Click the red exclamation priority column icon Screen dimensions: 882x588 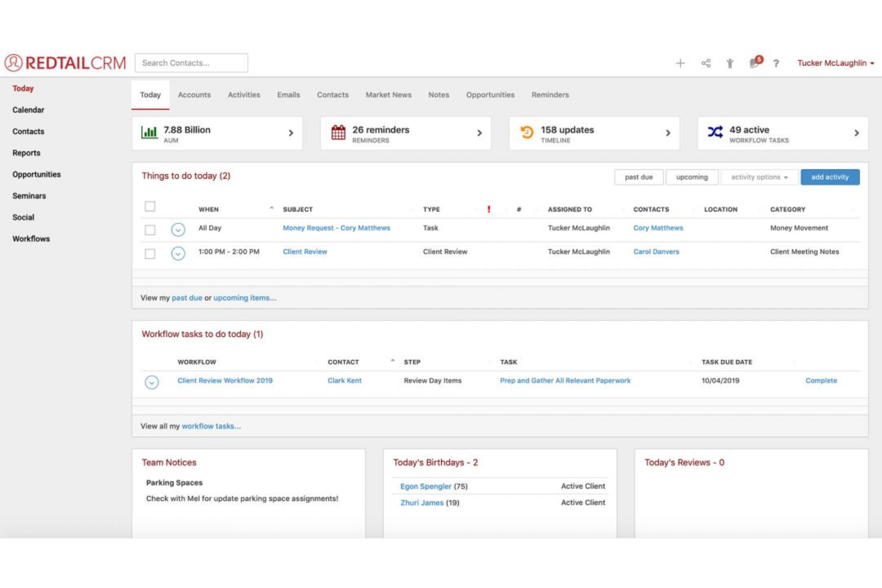489,209
